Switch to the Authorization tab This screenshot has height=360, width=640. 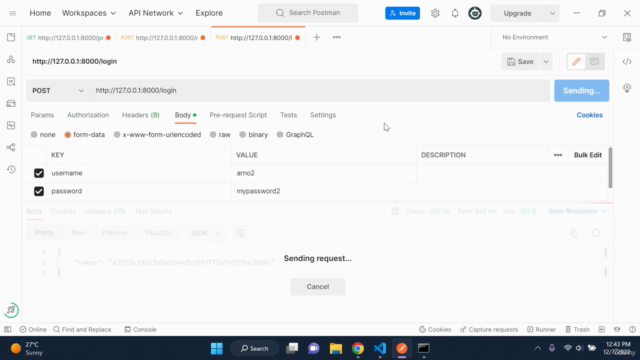88,115
